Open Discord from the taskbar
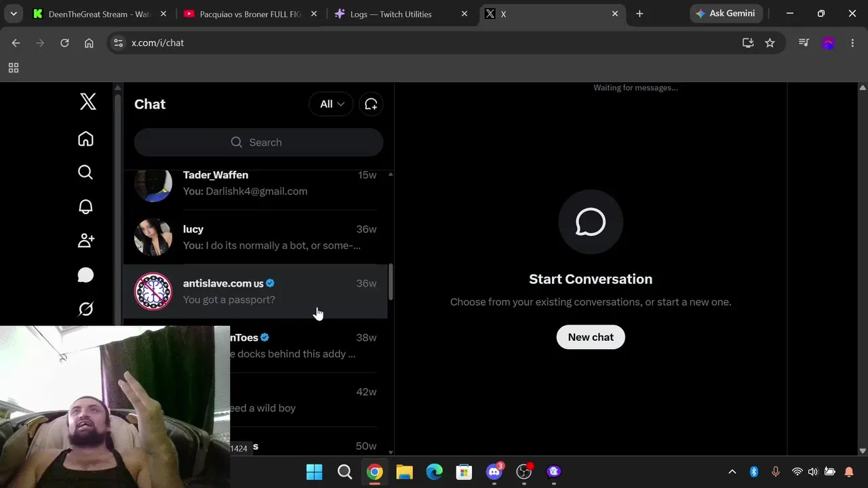The width and height of the screenshot is (868, 488). pos(494,472)
